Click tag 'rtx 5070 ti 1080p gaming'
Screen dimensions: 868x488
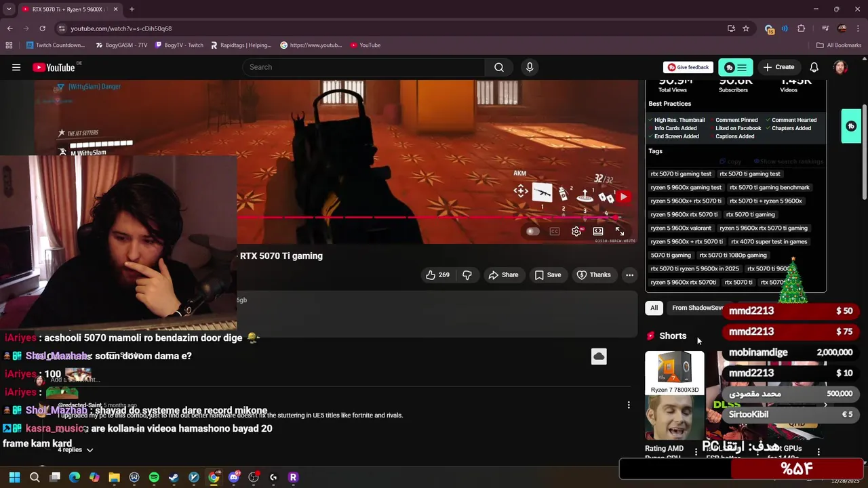pos(732,256)
